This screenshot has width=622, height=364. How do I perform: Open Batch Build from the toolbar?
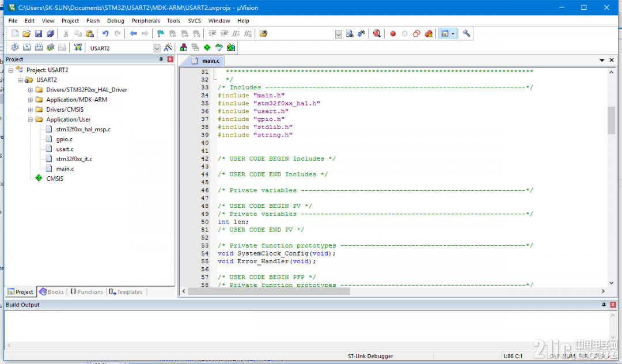click(50, 48)
